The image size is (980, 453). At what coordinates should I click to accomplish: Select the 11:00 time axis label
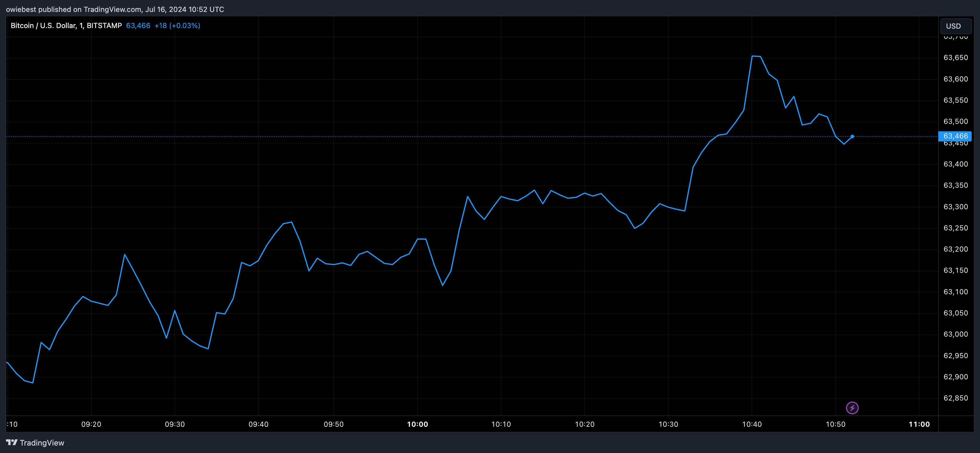tap(919, 424)
